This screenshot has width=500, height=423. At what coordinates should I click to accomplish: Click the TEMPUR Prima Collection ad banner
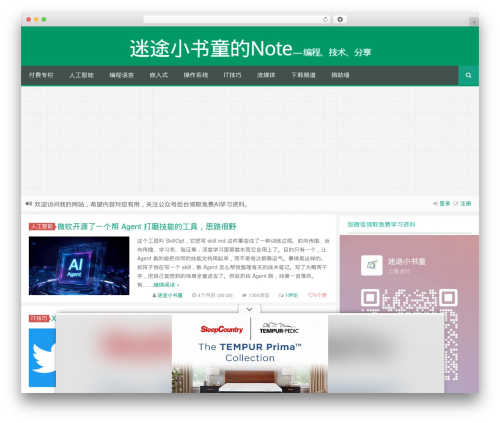pos(250,354)
